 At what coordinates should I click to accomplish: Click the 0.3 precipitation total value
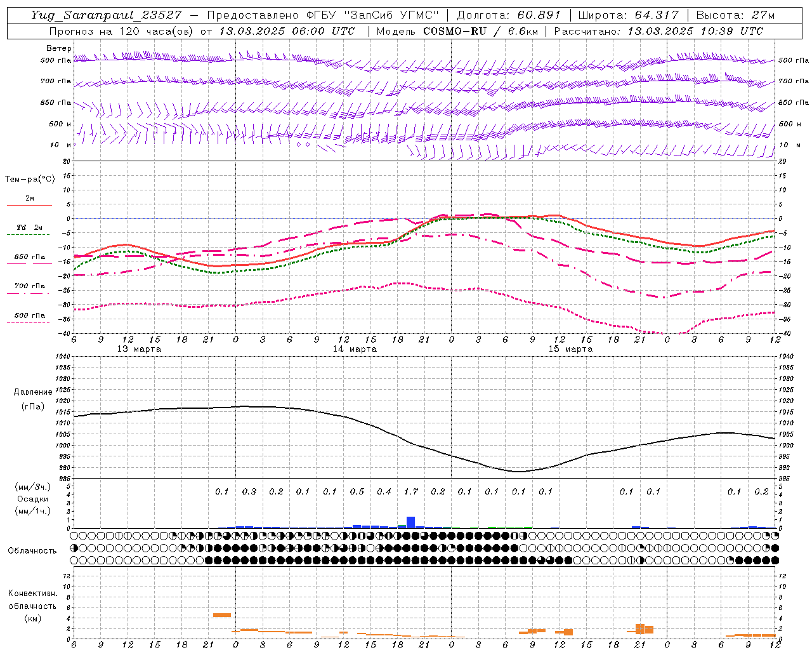point(249,491)
